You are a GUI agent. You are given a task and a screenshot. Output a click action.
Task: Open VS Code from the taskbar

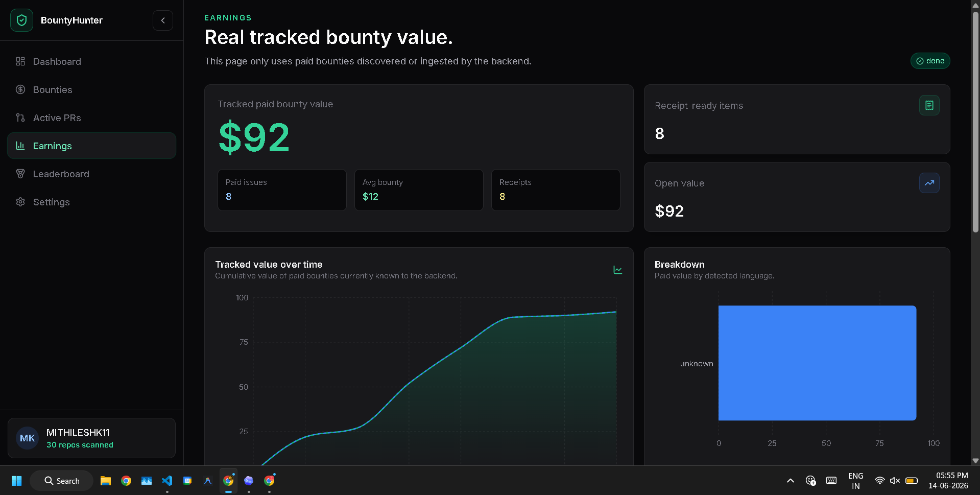coord(167,481)
